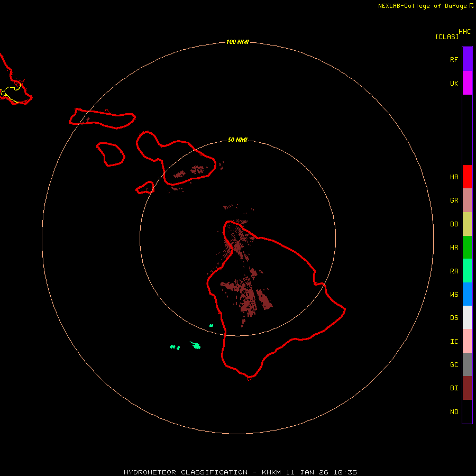Click the RA legend label
476x476 pixels.
click(454, 271)
